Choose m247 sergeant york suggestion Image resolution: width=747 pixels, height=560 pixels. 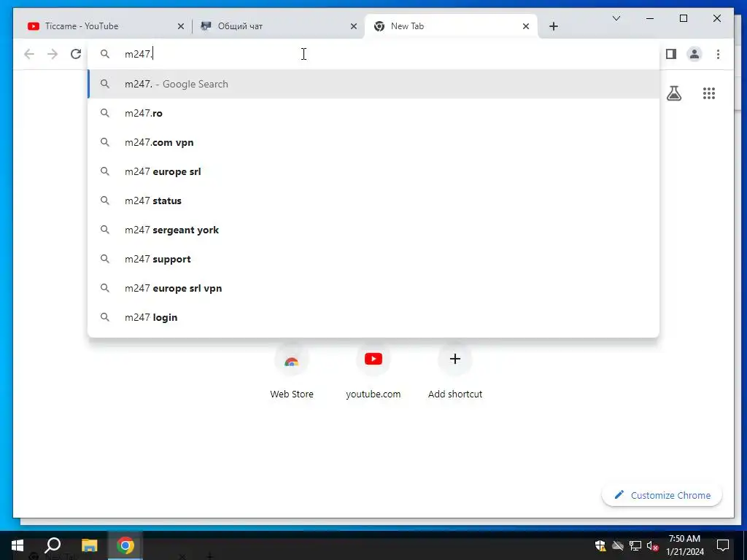(x=373, y=230)
